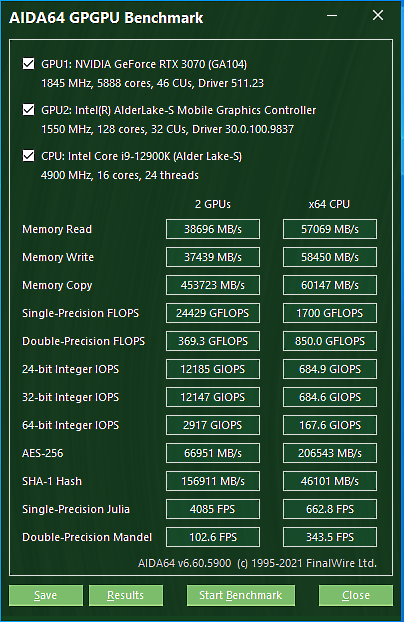Click the AIDA64 v6.60.5900 version text
The image size is (404, 622).
click(x=185, y=563)
